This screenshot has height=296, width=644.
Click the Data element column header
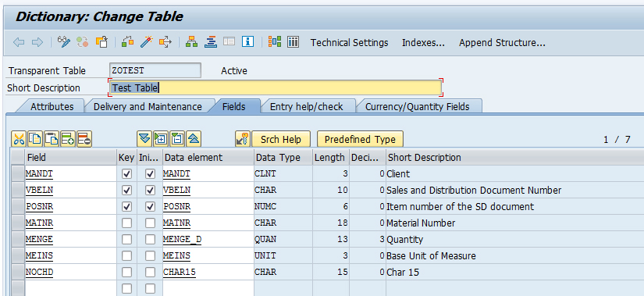208,158
